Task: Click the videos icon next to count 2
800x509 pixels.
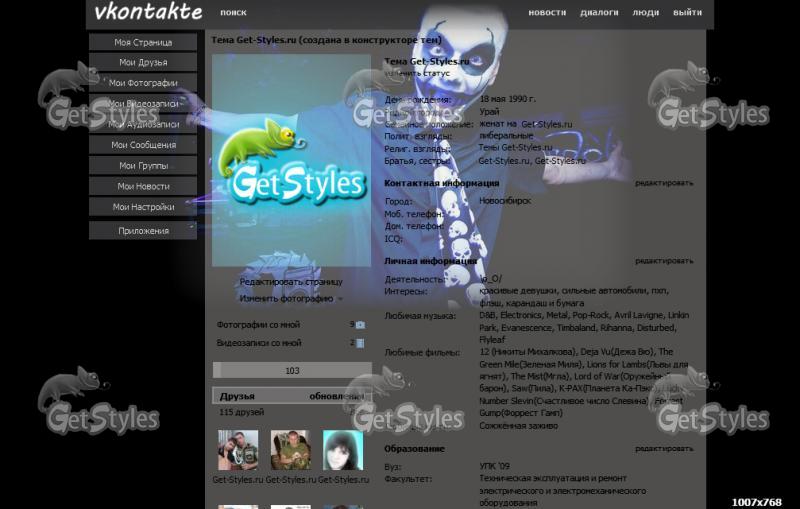Action: 360,343
